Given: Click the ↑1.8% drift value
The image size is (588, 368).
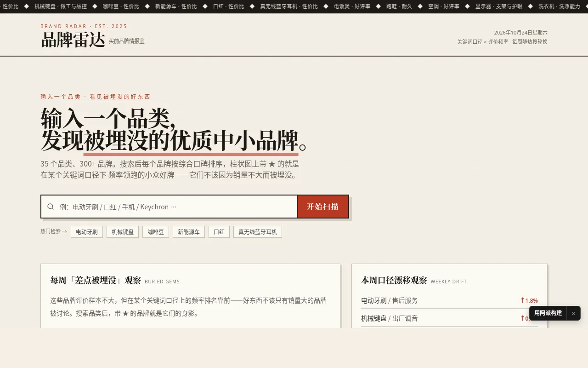Looking at the screenshot, I should (529, 300).
